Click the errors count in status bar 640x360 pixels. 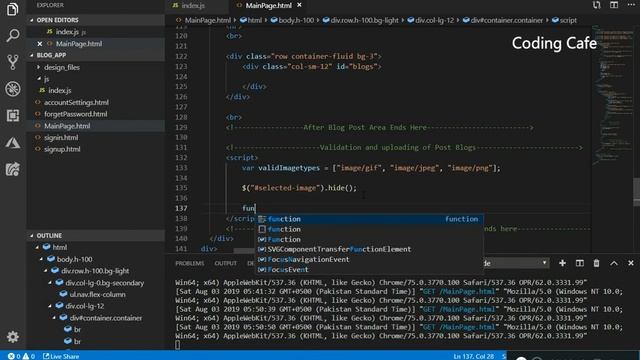pos(15,356)
